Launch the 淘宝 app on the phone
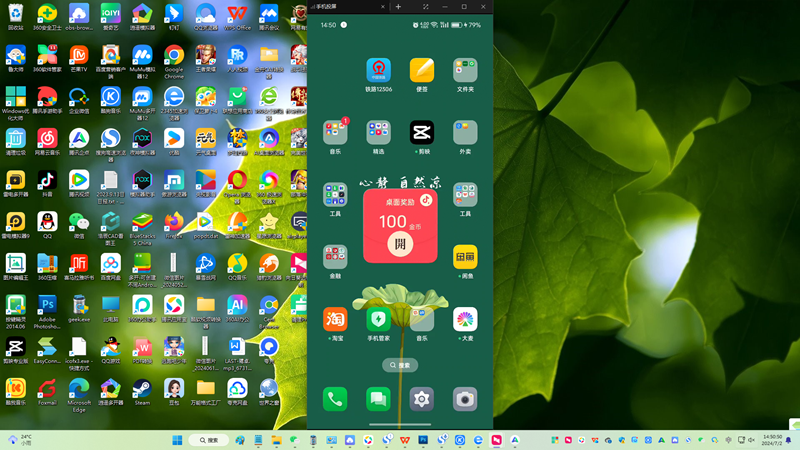 [335, 319]
